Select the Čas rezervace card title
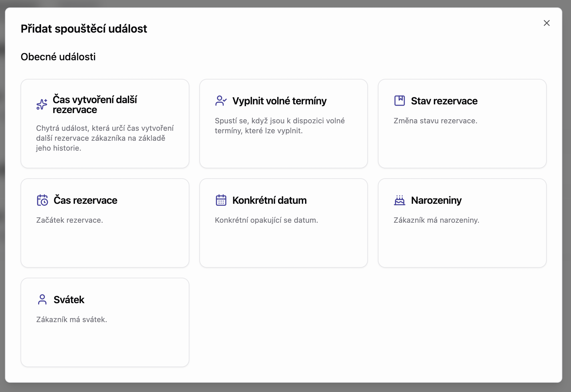571x392 pixels. pyautogui.click(x=85, y=200)
